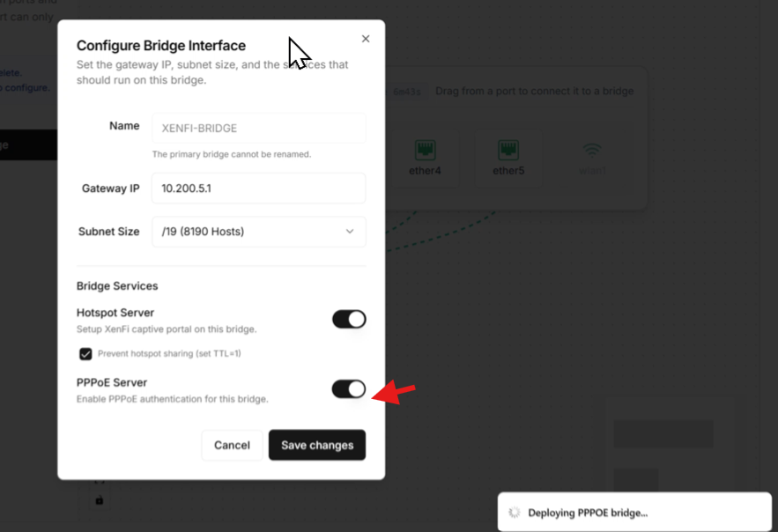The width and height of the screenshot is (778, 532).
Task: Uncheck Prevent hotspot sharing checkbox
Action: coord(85,353)
